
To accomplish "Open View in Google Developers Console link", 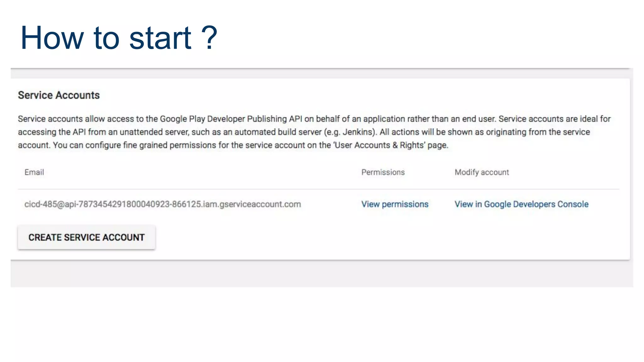I will coord(521,204).
